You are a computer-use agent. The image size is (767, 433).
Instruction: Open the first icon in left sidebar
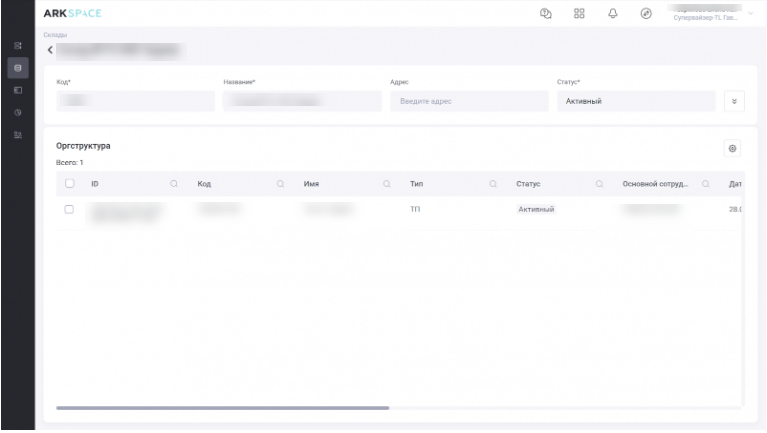point(17,46)
